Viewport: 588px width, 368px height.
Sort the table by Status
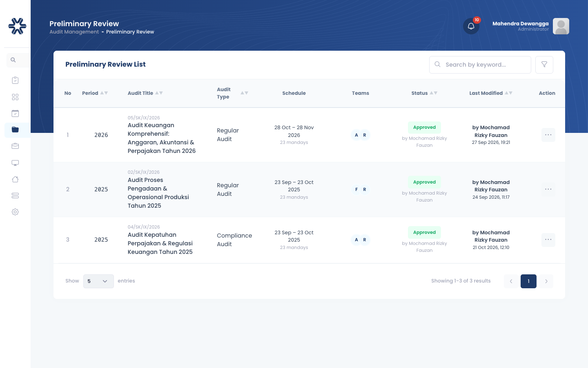pyautogui.click(x=434, y=93)
